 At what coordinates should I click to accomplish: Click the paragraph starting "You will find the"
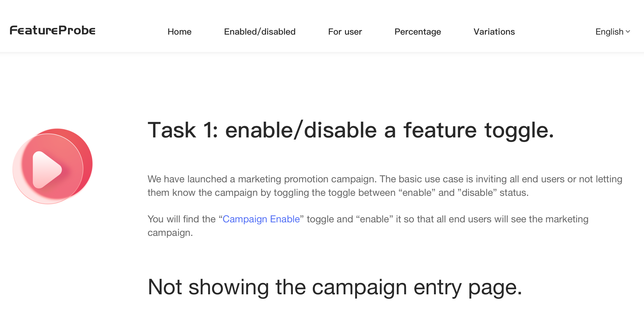pyautogui.click(x=368, y=226)
